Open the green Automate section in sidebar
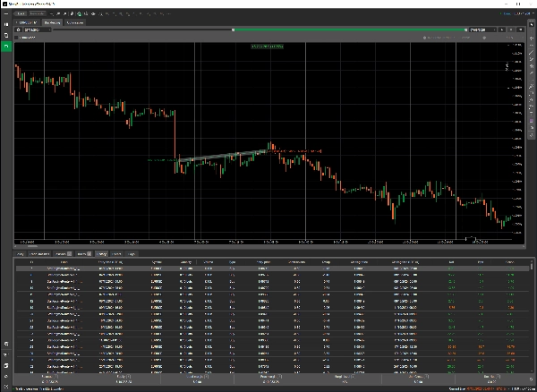The image size is (537, 392). (x=6, y=47)
